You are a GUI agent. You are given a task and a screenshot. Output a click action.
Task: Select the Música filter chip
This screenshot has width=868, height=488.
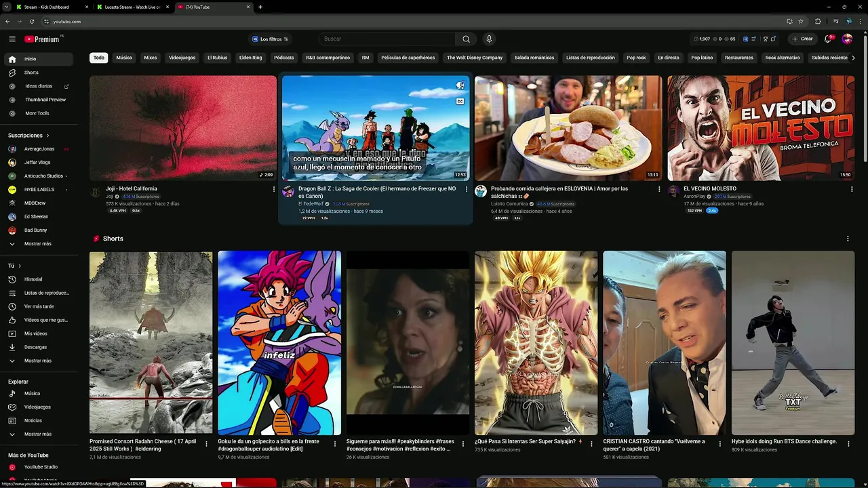coord(124,58)
